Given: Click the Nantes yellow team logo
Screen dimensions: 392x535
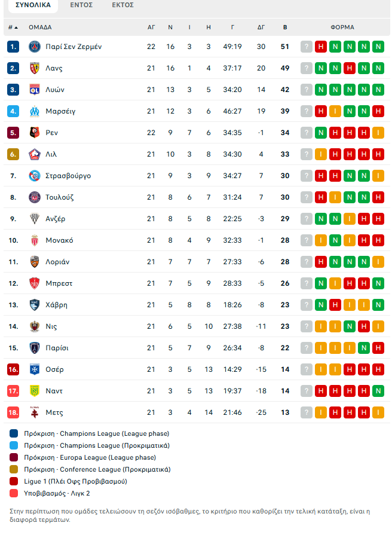Looking at the screenshot, I should (x=34, y=391).
